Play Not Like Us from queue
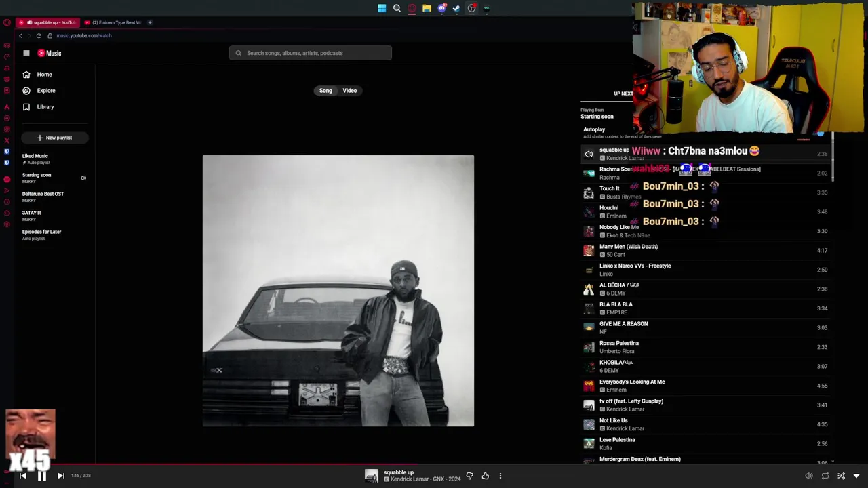 click(707, 424)
